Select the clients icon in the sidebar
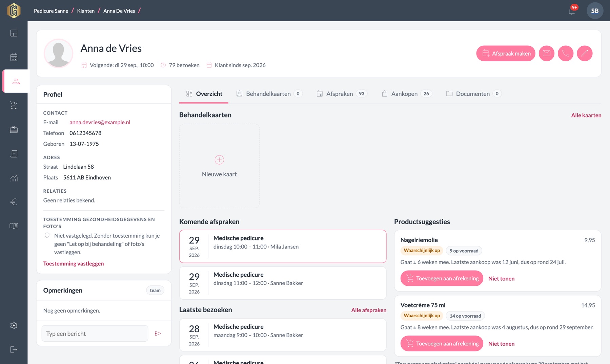This screenshot has width=610, height=364. click(x=16, y=81)
